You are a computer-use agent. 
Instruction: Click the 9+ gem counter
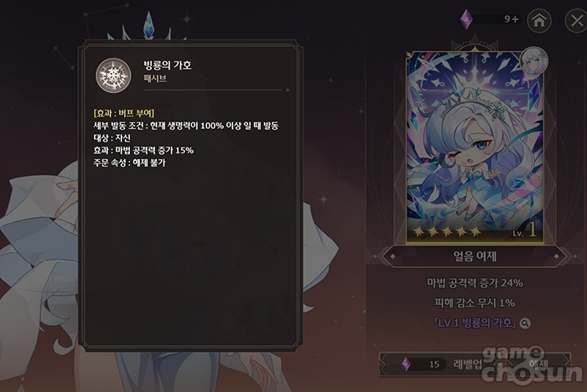tap(512, 19)
